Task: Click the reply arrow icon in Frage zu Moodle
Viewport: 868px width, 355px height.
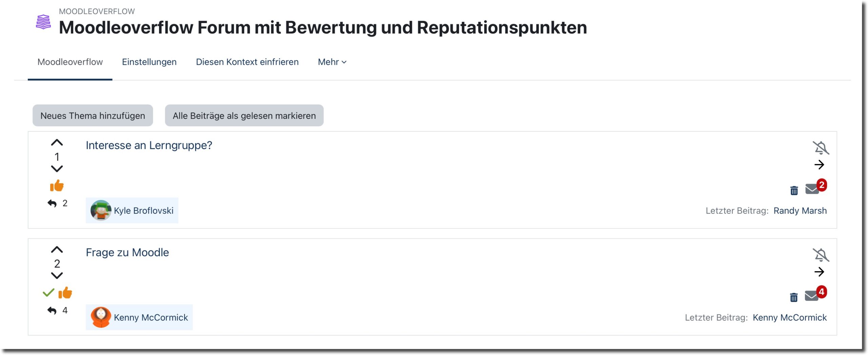Action: coord(52,311)
